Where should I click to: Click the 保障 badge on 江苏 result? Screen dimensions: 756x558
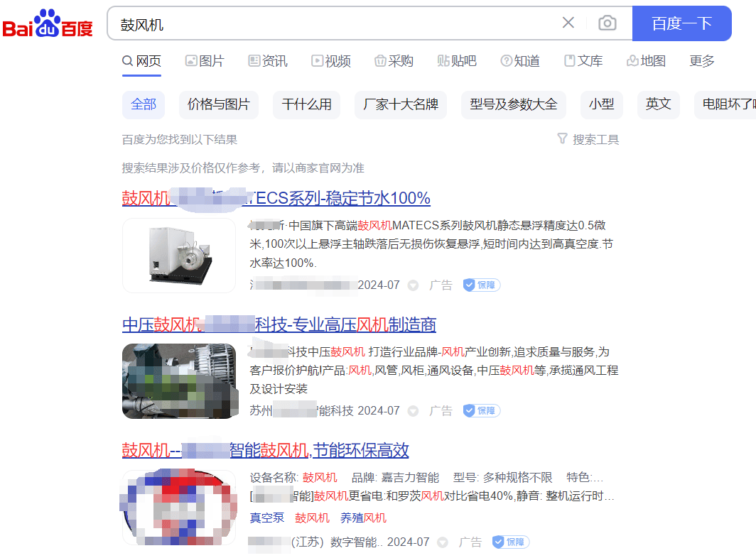click(x=511, y=542)
